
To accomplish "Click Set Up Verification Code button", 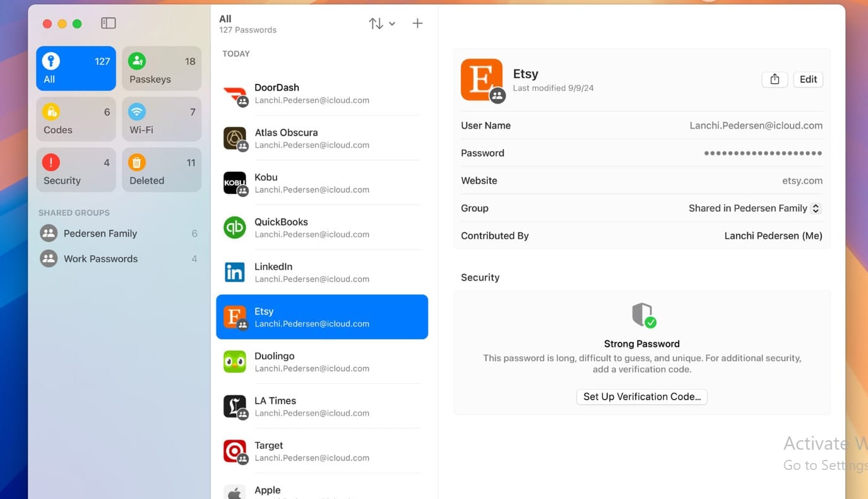I will click(641, 397).
